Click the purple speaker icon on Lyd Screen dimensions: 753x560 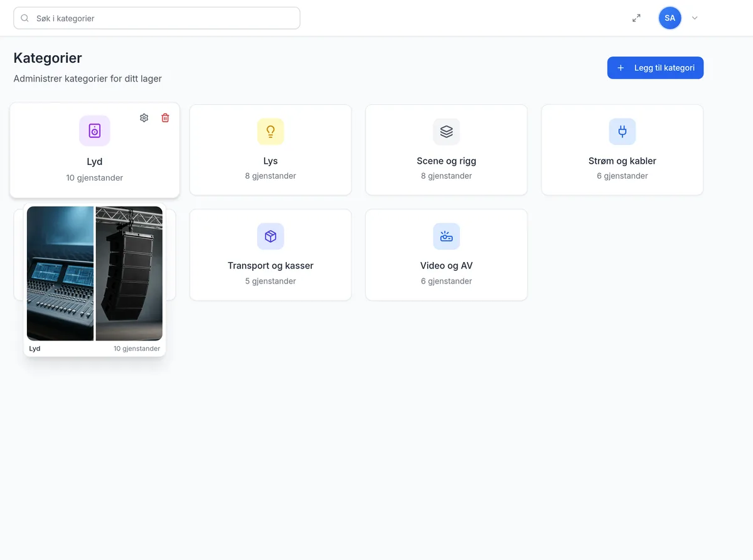coord(95,130)
